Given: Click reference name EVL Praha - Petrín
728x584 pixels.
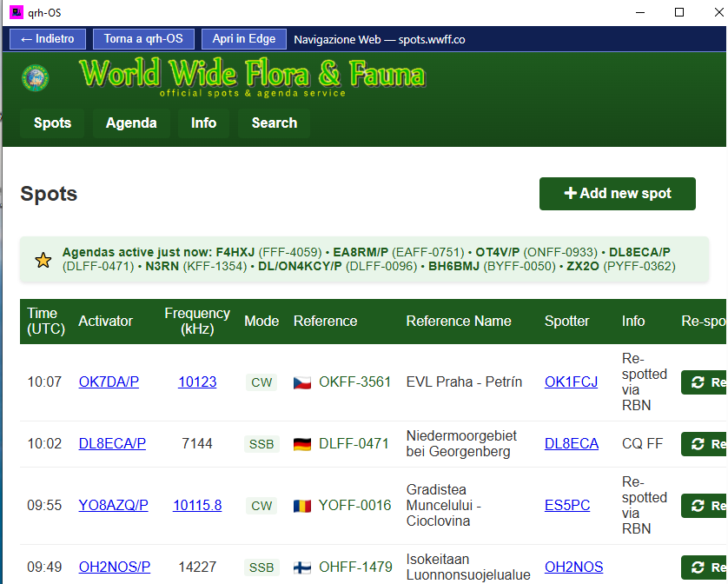Looking at the screenshot, I should [464, 382].
